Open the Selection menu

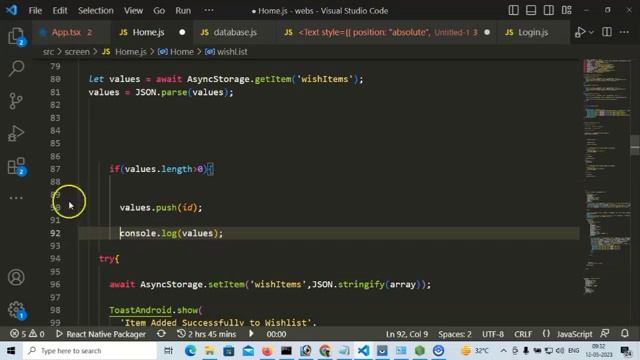(96, 11)
